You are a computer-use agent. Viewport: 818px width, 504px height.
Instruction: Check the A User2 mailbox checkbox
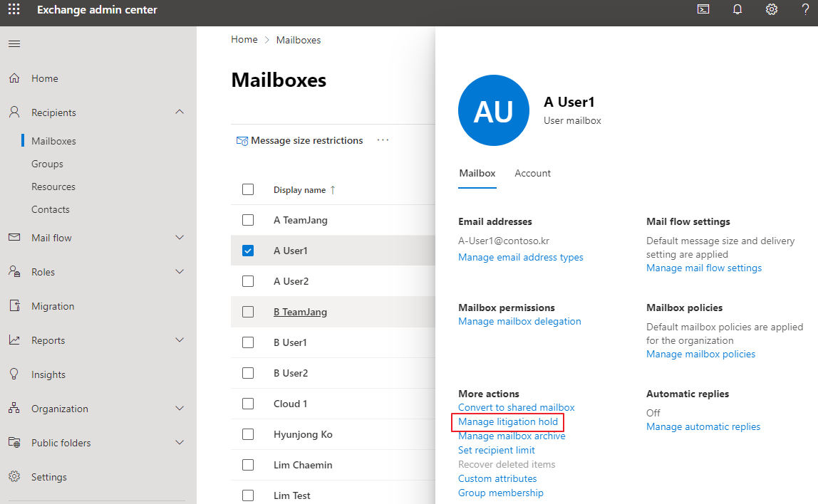point(248,281)
